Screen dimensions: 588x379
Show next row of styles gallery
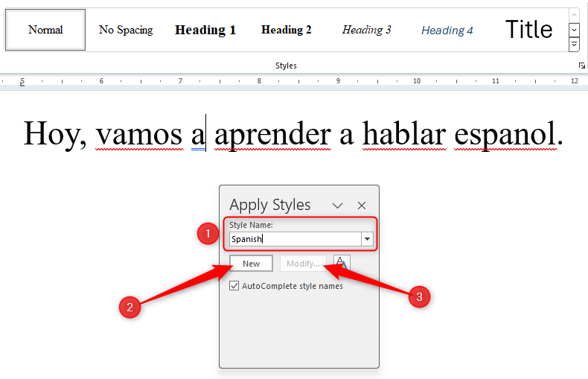point(574,30)
